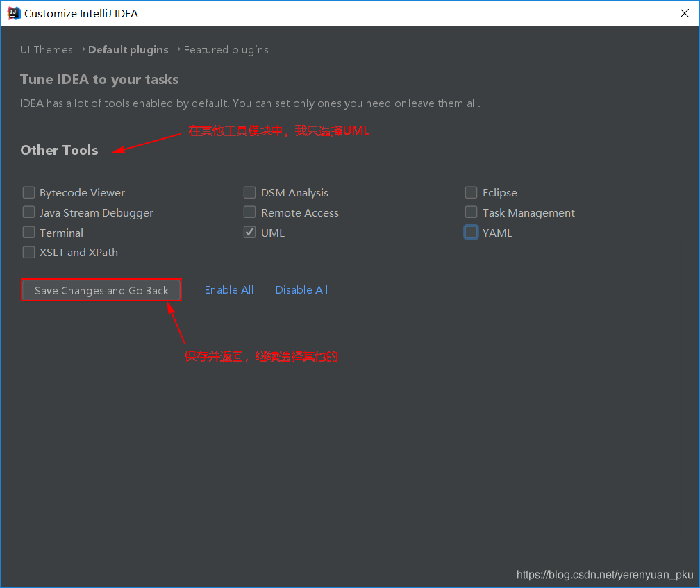Jump to Featured plugins breadcrumb step
This screenshot has height=588, width=700.
pyautogui.click(x=226, y=49)
